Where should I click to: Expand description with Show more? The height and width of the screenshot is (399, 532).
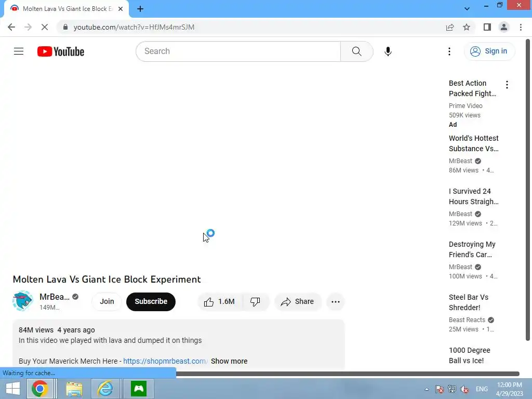pyautogui.click(x=229, y=361)
